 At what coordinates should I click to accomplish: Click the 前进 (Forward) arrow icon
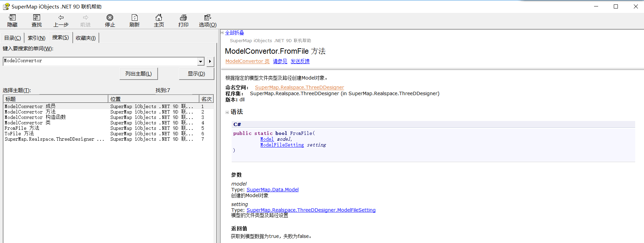(86, 18)
